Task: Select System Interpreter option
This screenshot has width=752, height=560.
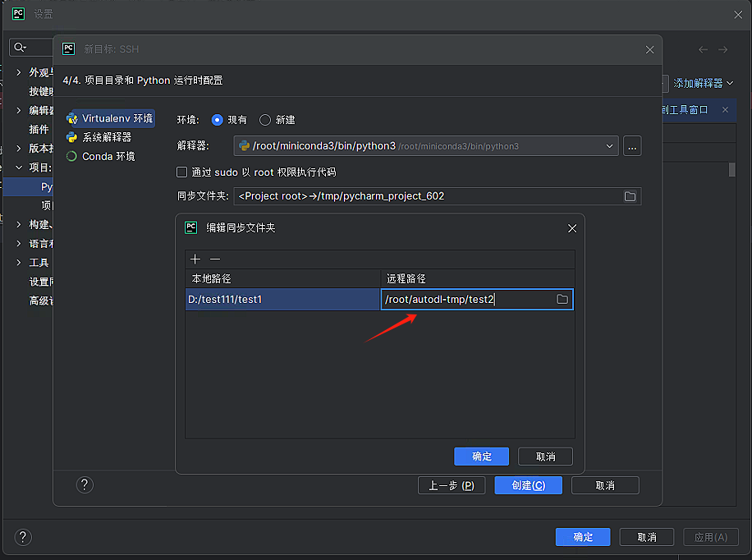Action: [99, 137]
